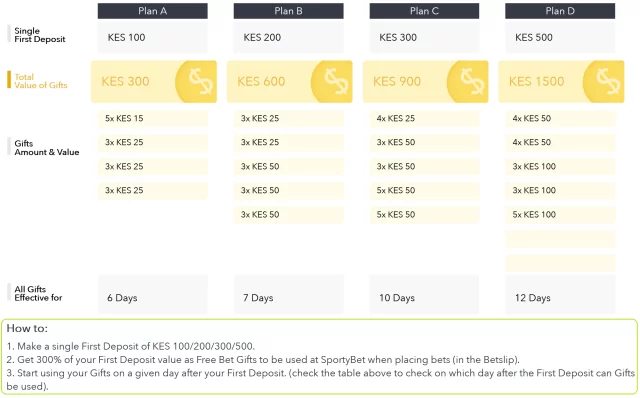This screenshot has height=398, width=640.
Task: Click the coin icon on KES 1500 banner
Action: click(x=604, y=82)
